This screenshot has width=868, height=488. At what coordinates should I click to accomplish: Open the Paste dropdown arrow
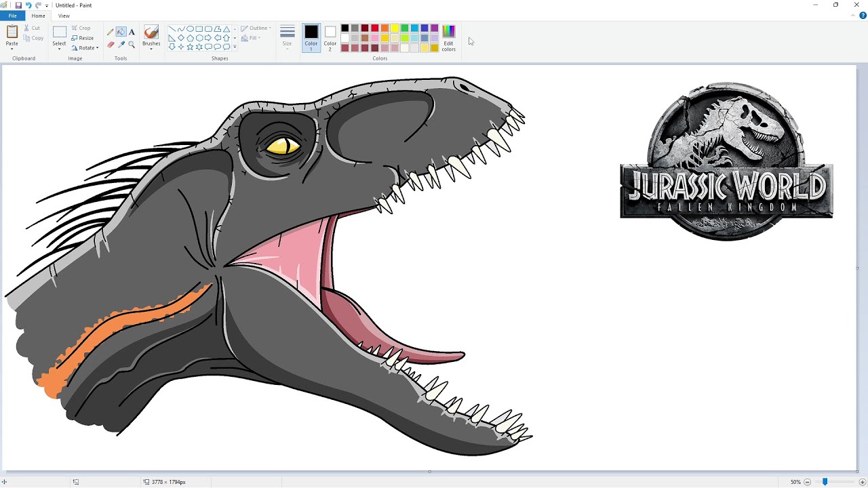tap(12, 49)
